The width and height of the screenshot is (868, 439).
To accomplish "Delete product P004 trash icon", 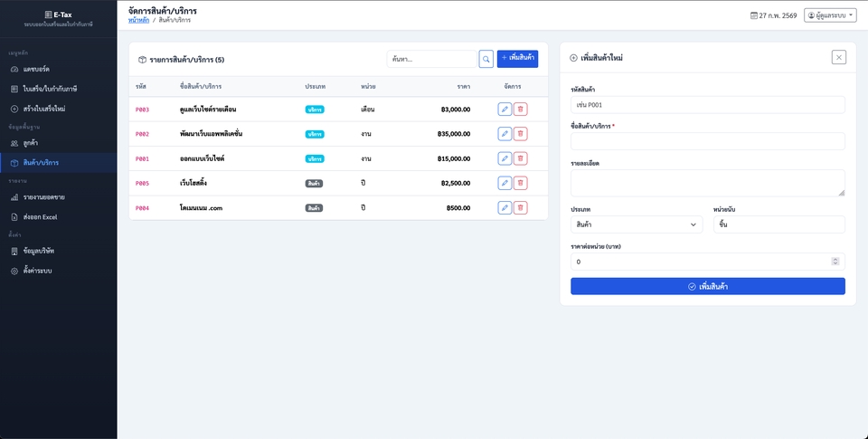I will click(x=520, y=207).
